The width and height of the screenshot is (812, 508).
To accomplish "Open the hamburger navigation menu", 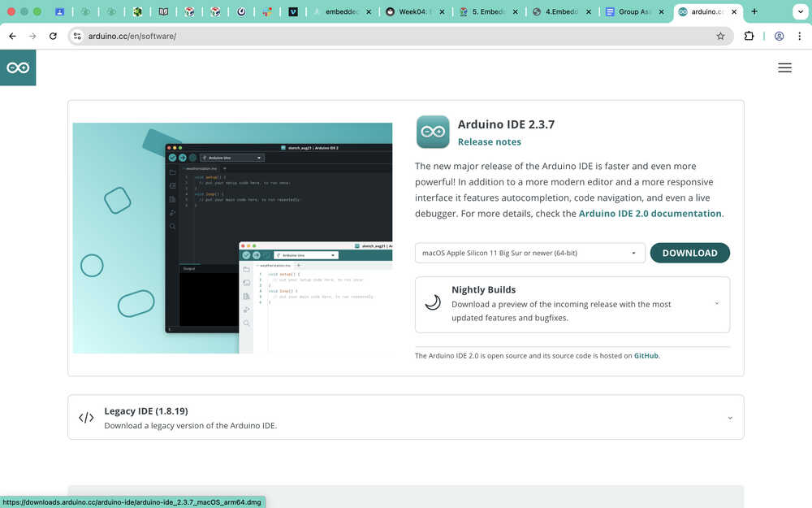I will coord(784,67).
